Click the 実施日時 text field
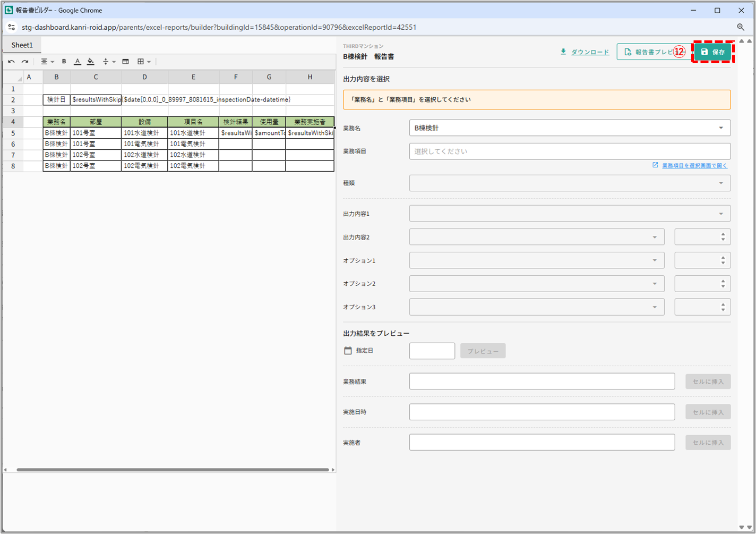 point(542,412)
